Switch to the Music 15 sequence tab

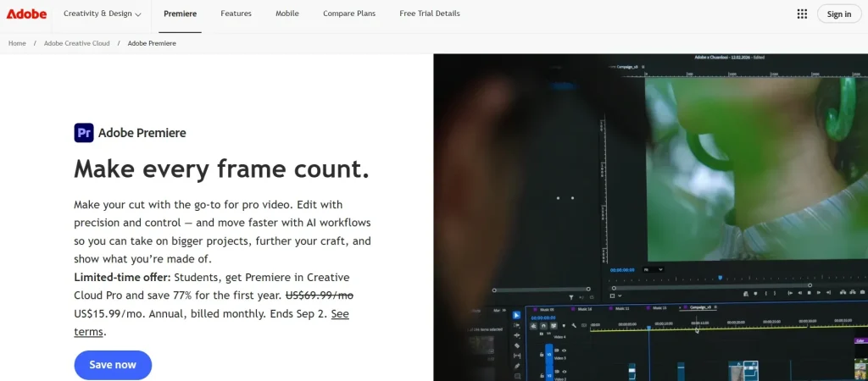click(657, 308)
